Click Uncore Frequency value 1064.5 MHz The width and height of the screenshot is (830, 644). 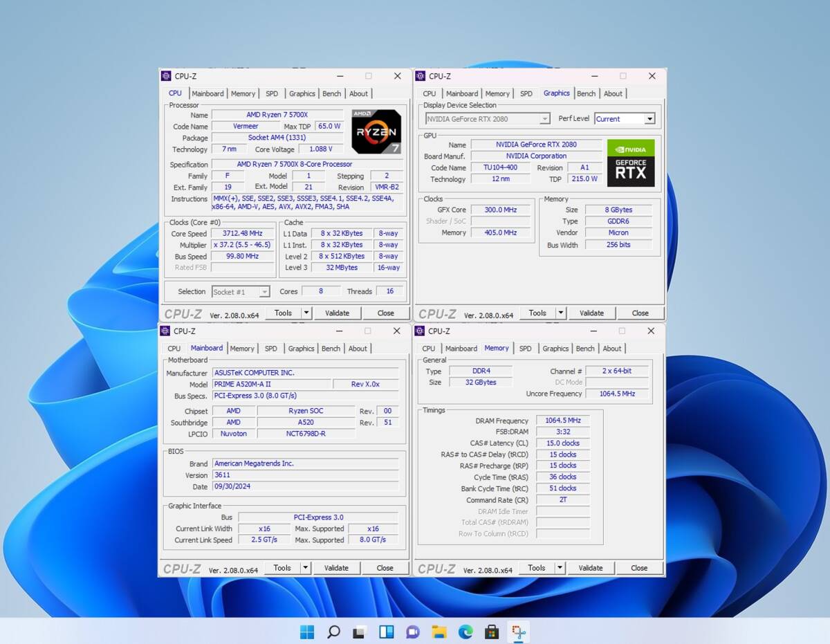pyautogui.click(x=618, y=394)
